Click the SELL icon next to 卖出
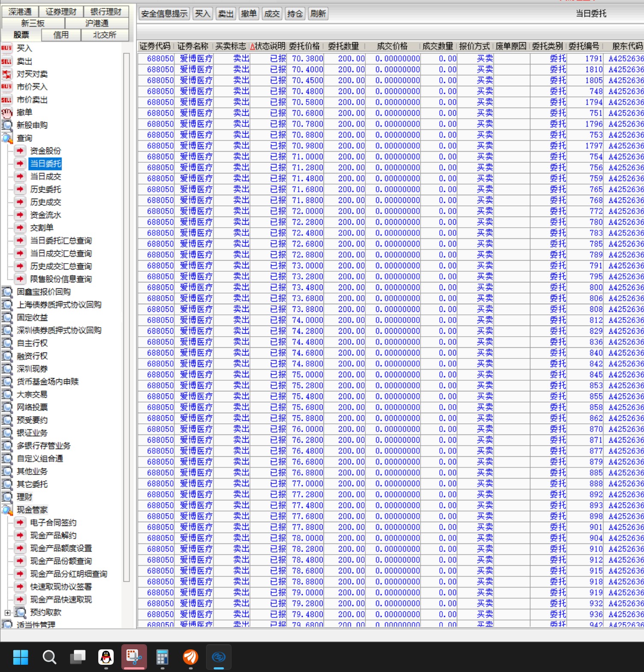The image size is (644, 672). (6, 61)
